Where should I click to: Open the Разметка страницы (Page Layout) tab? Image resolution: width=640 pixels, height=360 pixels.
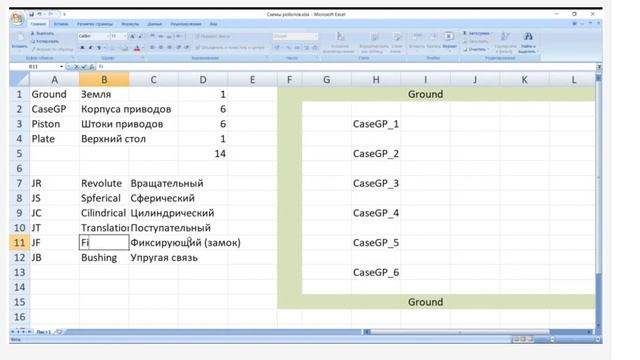[x=94, y=24]
